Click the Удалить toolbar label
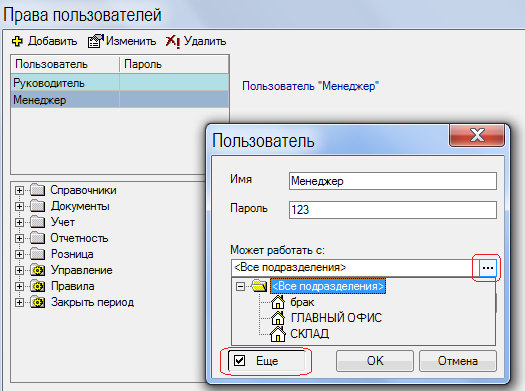 click(205, 41)
